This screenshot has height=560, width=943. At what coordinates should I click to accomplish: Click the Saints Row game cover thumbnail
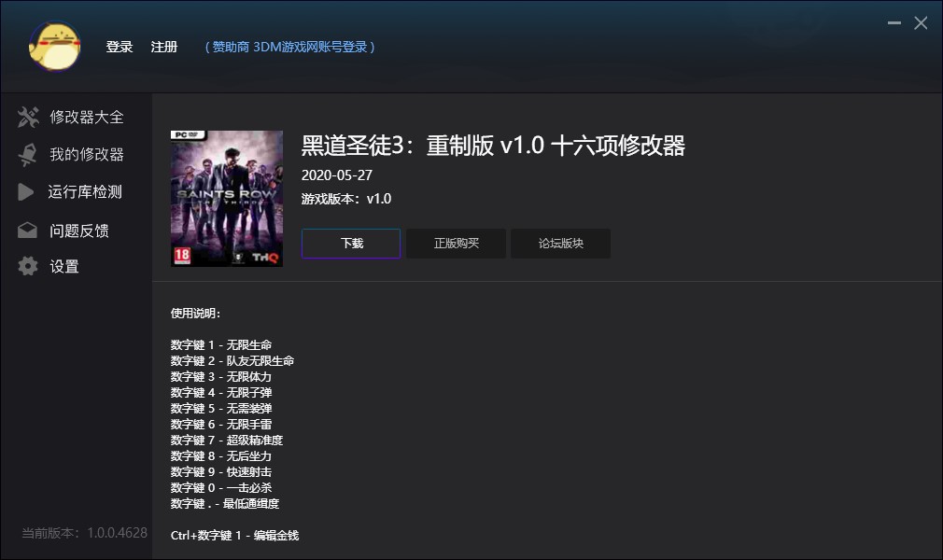coord(227,199)
